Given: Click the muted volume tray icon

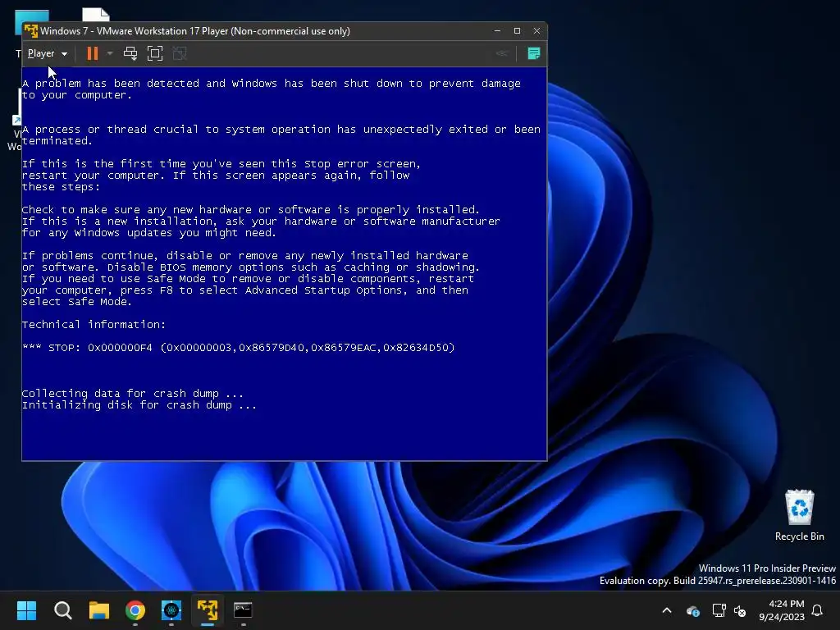Looking at the screenshot, I should pyautogui.click(x=740, y=610).
